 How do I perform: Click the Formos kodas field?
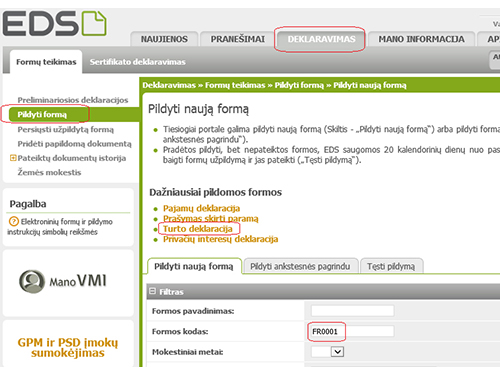coord(353,331)
